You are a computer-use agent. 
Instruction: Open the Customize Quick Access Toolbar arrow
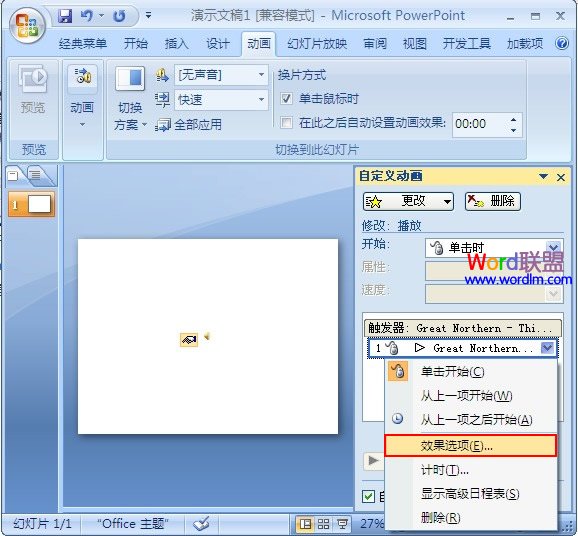point(148,15)
